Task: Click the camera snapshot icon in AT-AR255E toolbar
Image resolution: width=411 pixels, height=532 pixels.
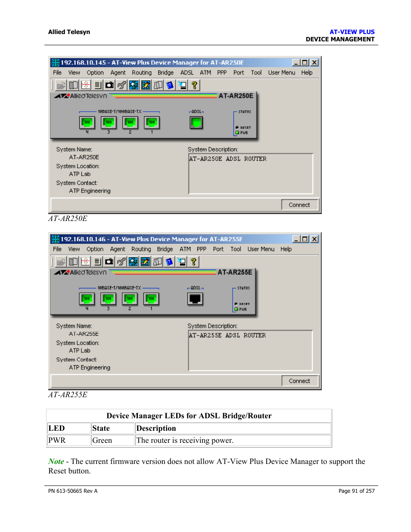Action: coord(109,261)
